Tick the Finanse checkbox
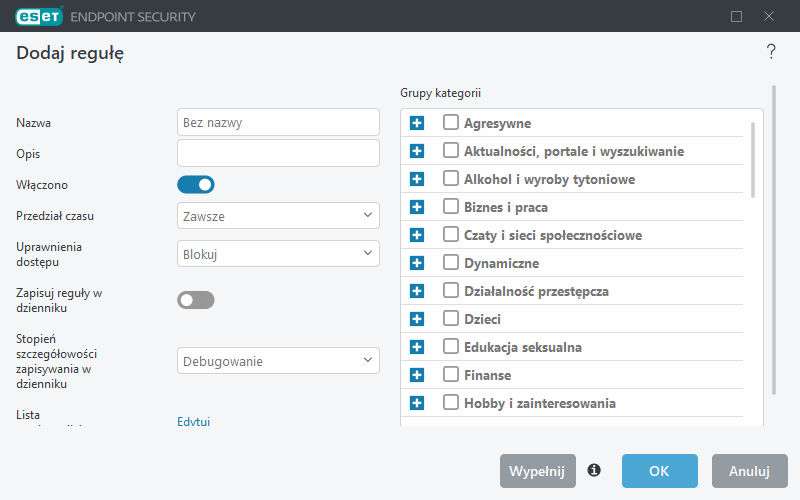 point(451,374)
